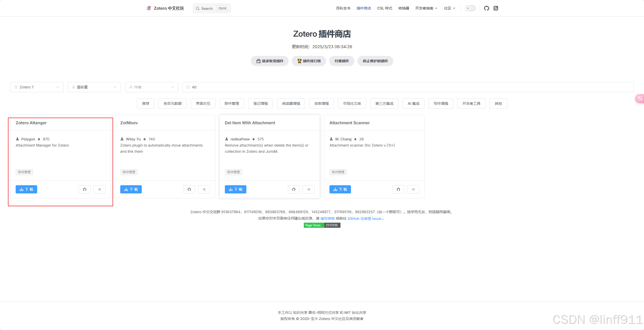Click the Zotero 中文社区 logo icon
Image resolution: width=644 pixels, height=330 pixels.
point(149,8)
